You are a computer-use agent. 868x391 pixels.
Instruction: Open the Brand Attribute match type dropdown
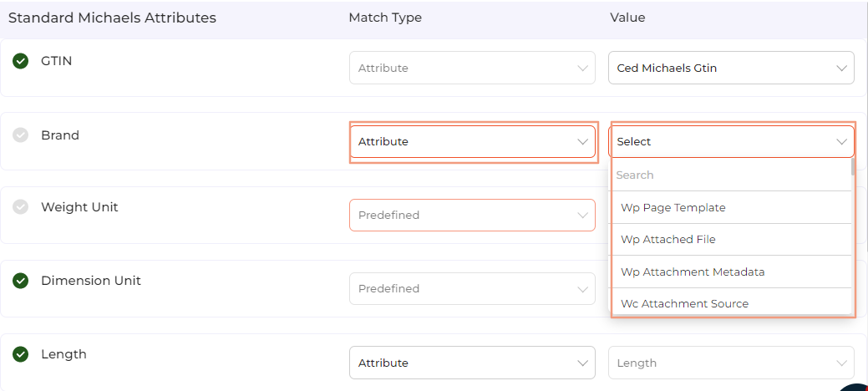pyautogui.click(x=472, y=142)
